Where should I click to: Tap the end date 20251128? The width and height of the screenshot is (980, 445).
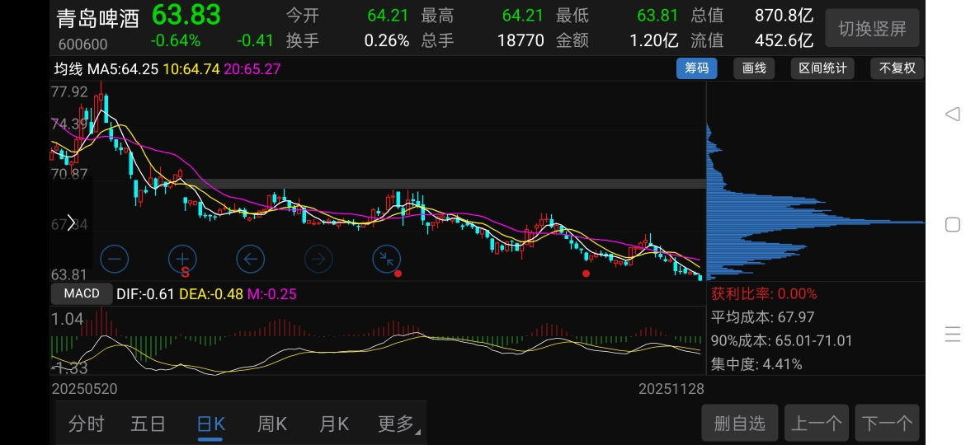671,389
